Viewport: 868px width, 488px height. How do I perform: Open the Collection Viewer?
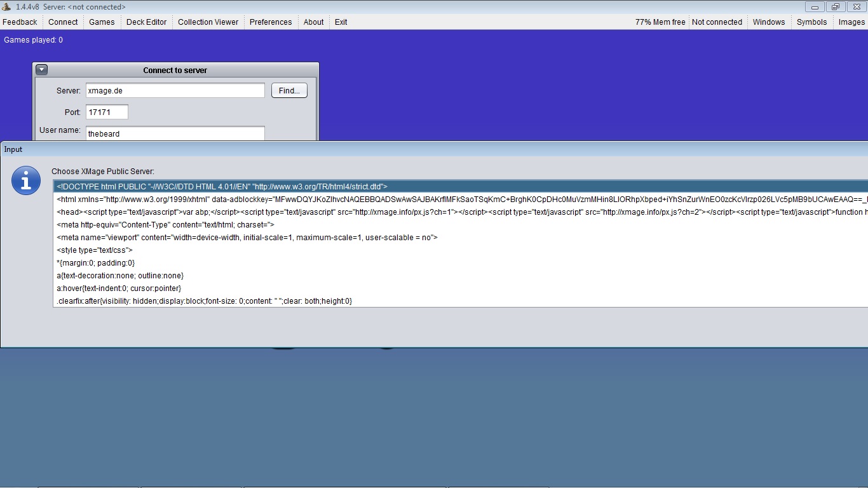coord(208,22)
